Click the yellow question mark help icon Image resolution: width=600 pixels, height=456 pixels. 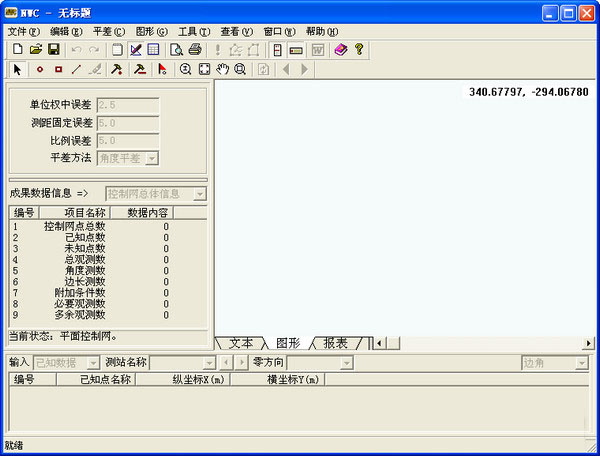359,49
